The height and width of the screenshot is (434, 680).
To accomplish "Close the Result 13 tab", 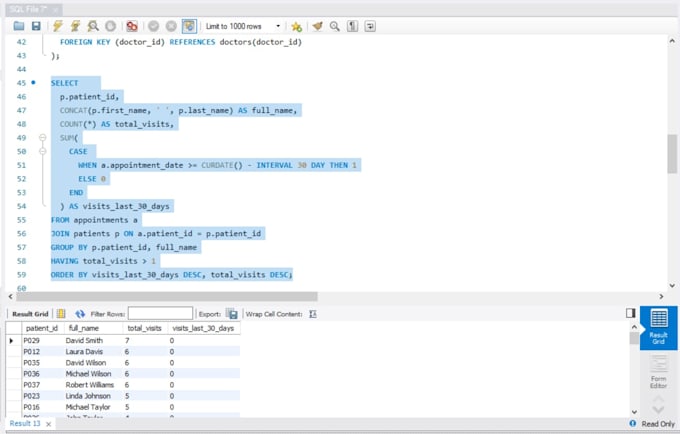I will coord(49,424).
